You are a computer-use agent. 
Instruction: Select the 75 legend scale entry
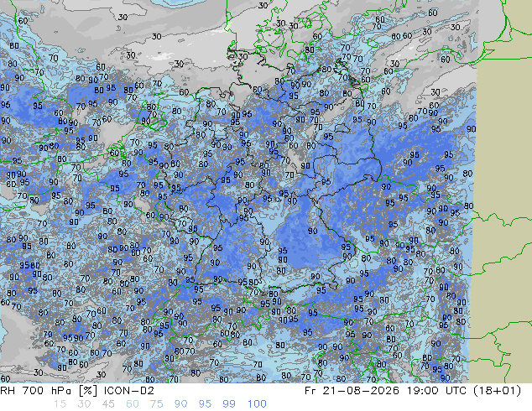coord(157,404)
